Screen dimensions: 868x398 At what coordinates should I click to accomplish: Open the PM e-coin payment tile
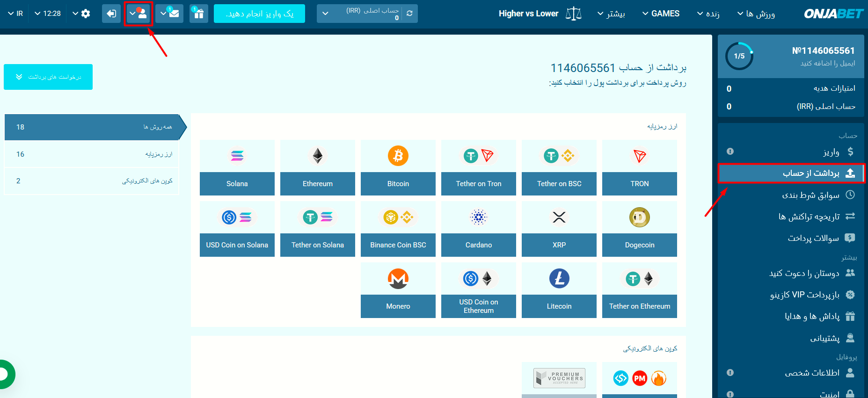click(x=640, y=379)
